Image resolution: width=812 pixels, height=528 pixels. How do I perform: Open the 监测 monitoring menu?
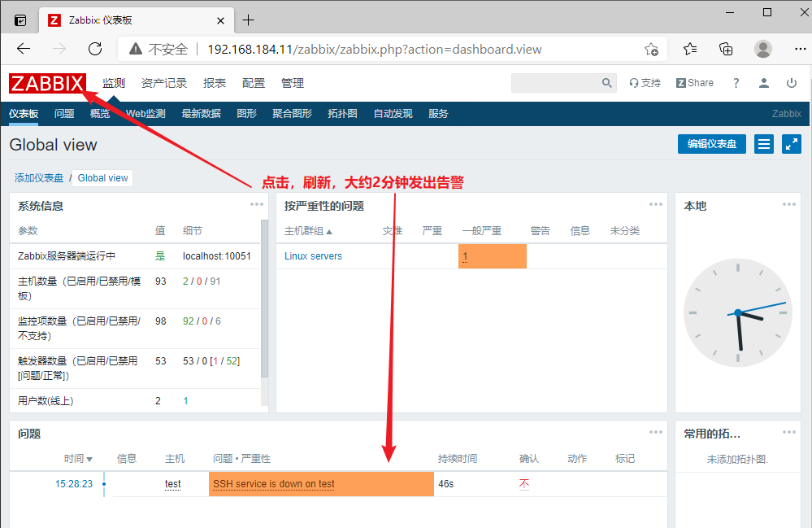114,83
